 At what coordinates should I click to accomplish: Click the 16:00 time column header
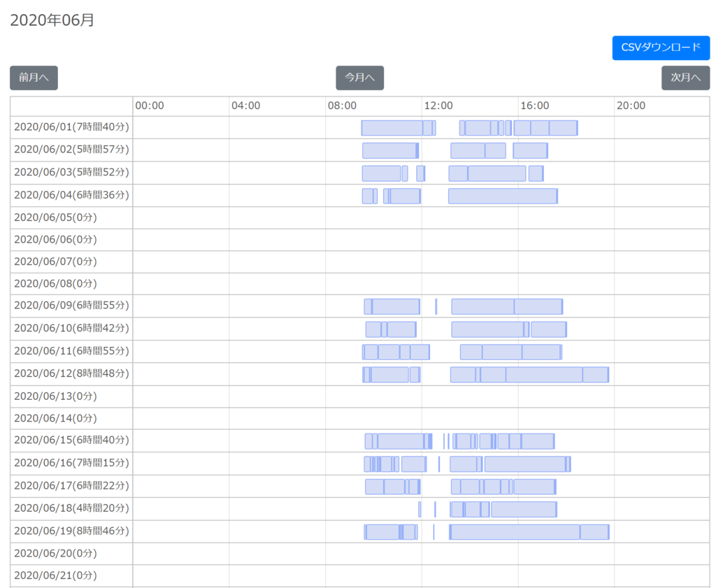[535, 106]
